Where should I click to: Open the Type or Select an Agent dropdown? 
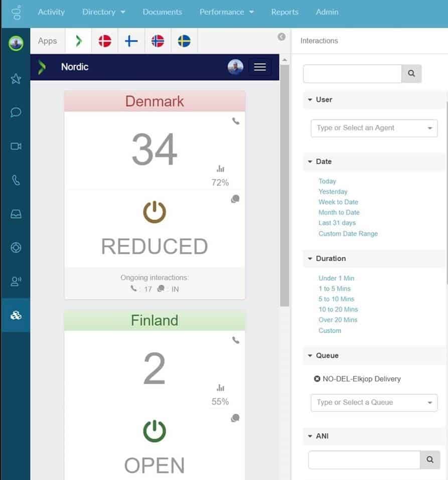[373, 128]
